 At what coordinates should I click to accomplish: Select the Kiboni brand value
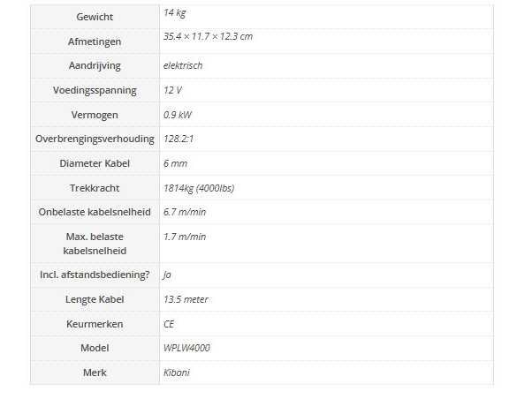177,373
